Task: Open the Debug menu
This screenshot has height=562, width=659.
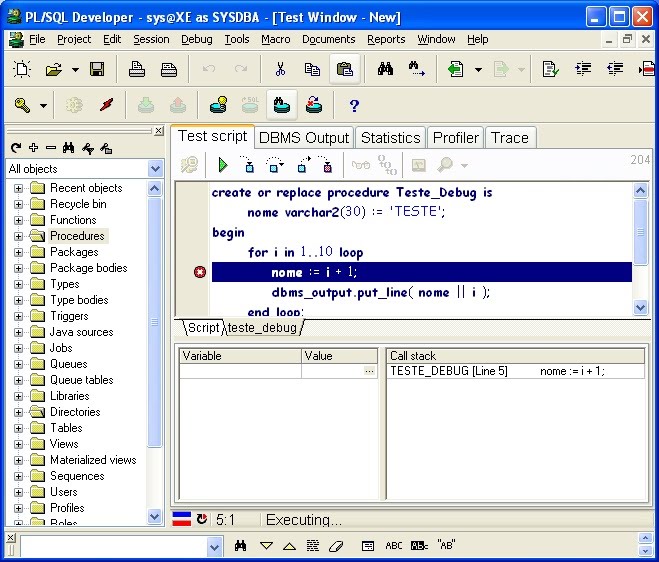Action: pyautogui.click(x=197, y=40)
